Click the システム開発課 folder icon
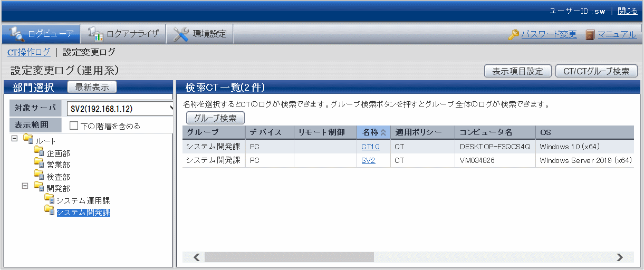644x270 pixels. [x=50, y=211]
